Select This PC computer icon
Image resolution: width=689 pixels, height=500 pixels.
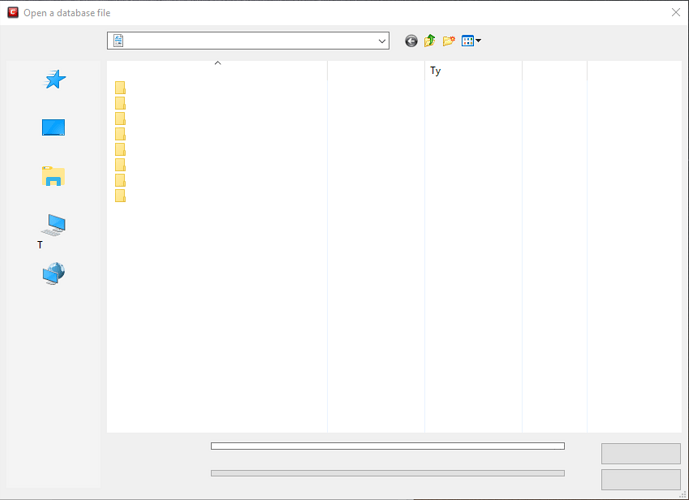[x=54, y=225]
